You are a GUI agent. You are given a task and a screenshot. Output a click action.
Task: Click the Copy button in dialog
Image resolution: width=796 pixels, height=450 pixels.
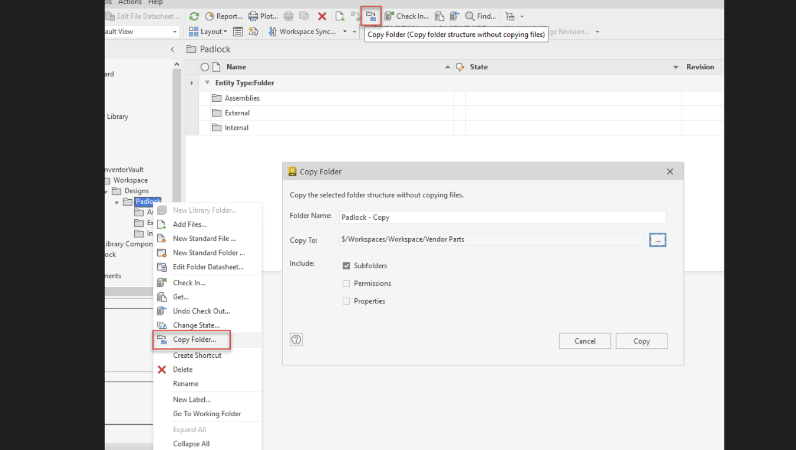coord(642,341)
